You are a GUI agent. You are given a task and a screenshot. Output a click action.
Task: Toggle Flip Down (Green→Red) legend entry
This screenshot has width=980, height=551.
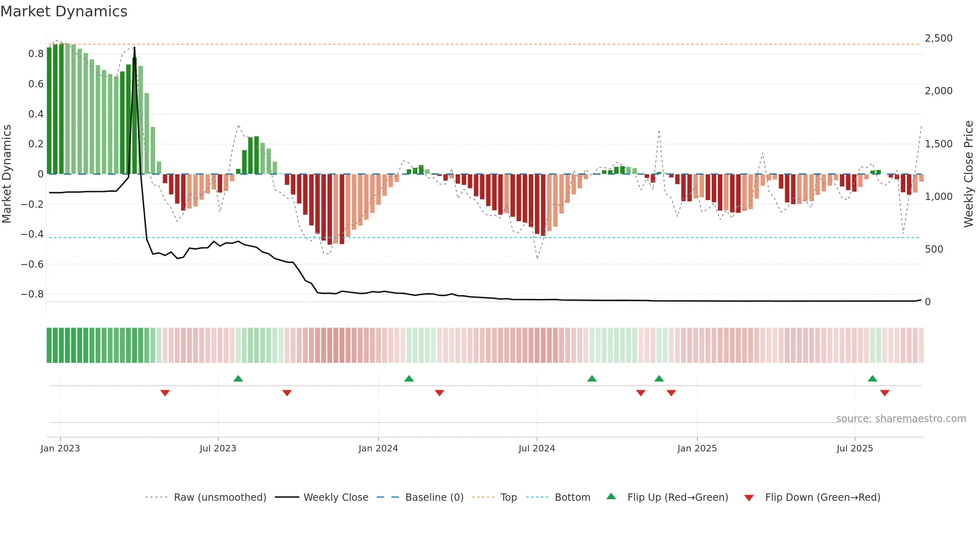(x=812, y=497)
